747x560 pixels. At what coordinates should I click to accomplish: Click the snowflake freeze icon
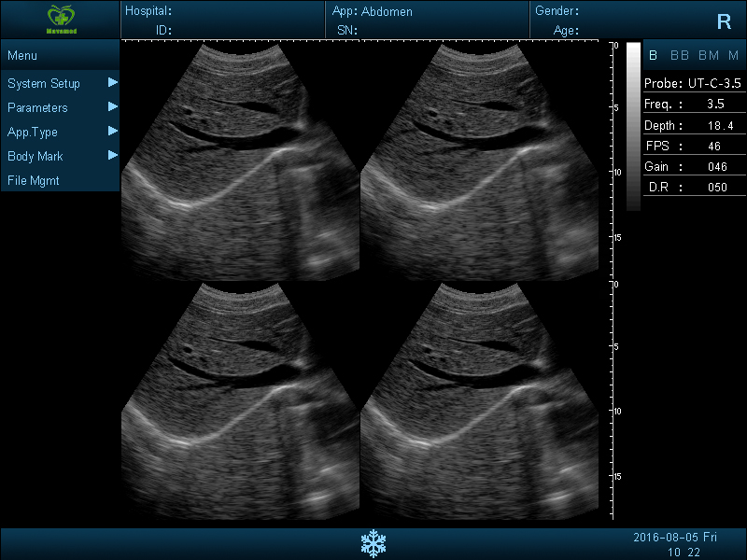point(373,543)
